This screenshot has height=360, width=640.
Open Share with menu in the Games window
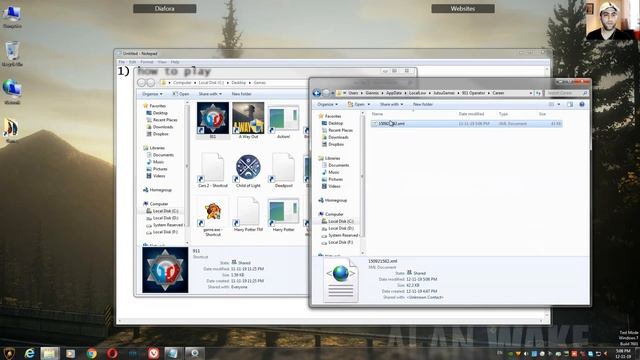pyautogui.click(x=210, y=94)
